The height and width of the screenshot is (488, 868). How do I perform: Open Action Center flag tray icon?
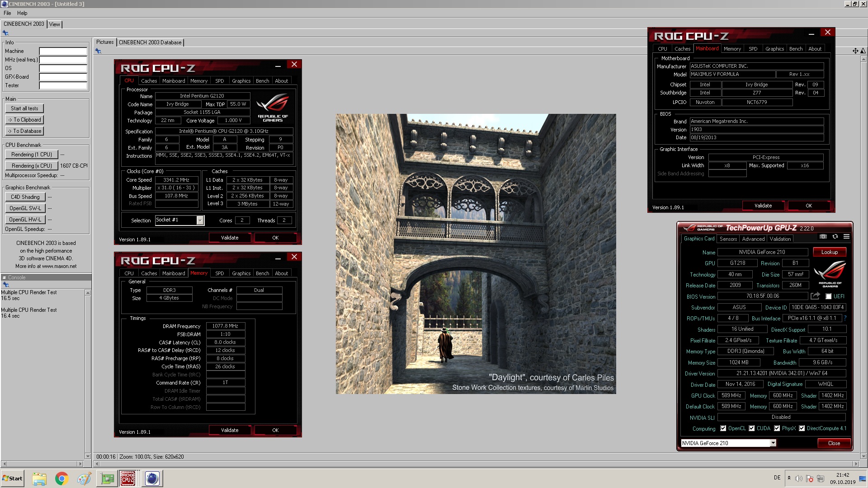810,479
